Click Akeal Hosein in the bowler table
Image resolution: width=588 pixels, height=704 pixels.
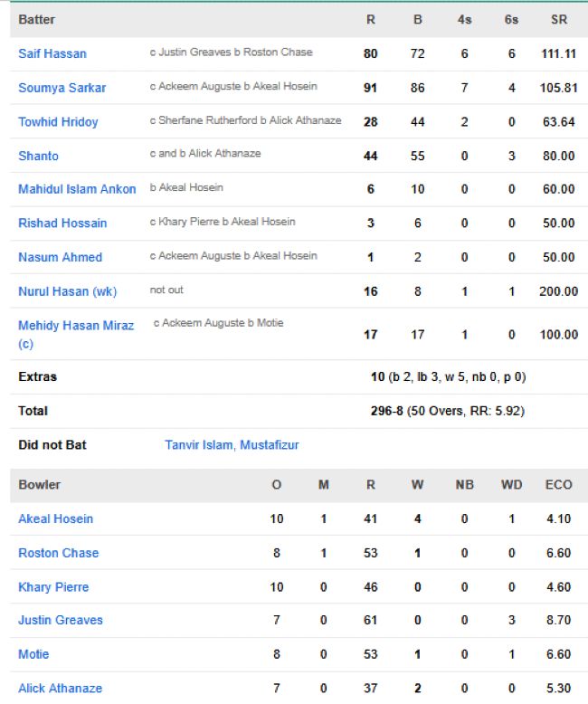[x=55, y=518]
